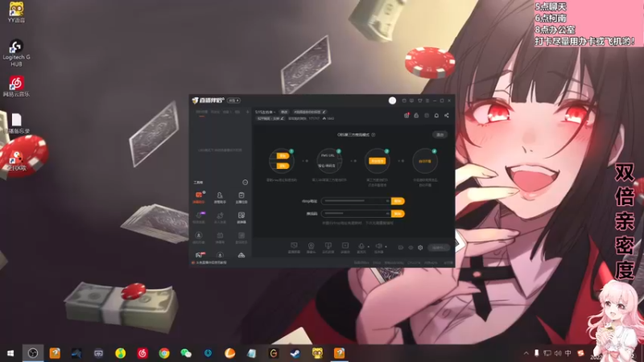This screenshot has width=644, height=362.
Task: Open Google Chrome from the taskbar
Action: coord(164,353)
